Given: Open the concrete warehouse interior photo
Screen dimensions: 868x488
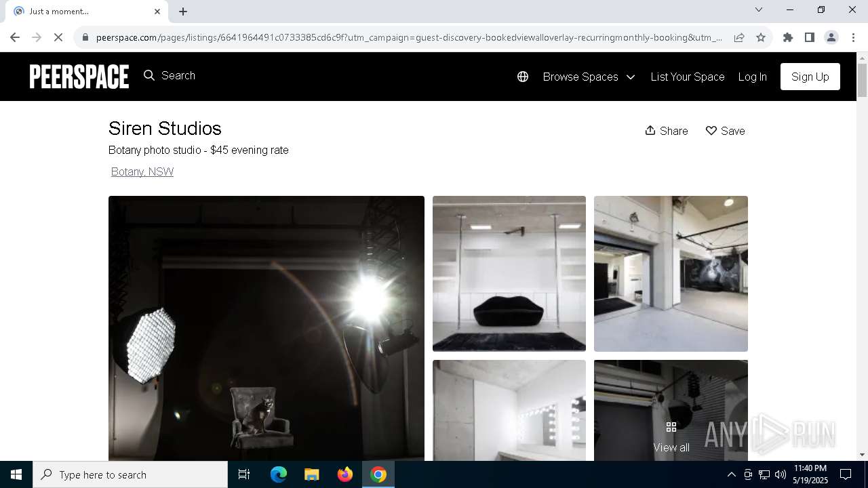Looking at the screenshot, I should point(671,274).
